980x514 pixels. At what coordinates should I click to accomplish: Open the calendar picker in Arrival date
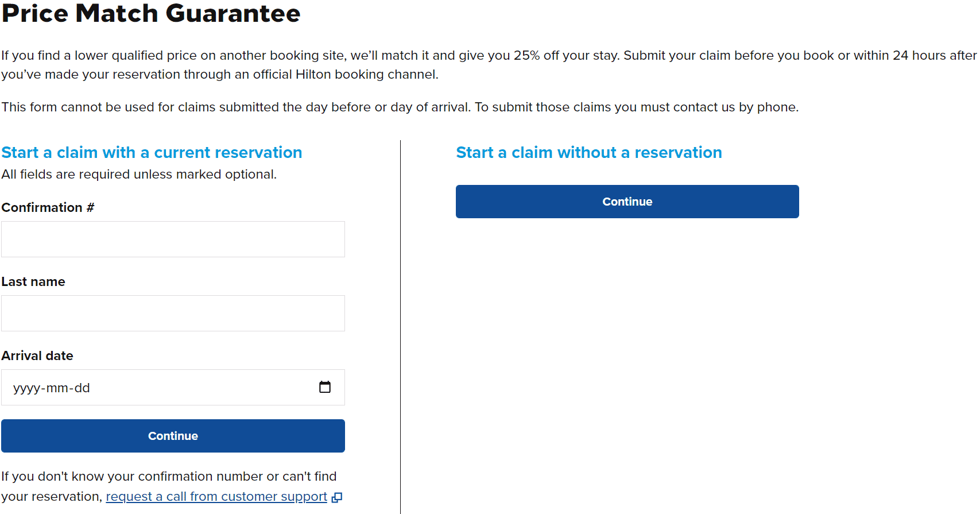[325, 387]
